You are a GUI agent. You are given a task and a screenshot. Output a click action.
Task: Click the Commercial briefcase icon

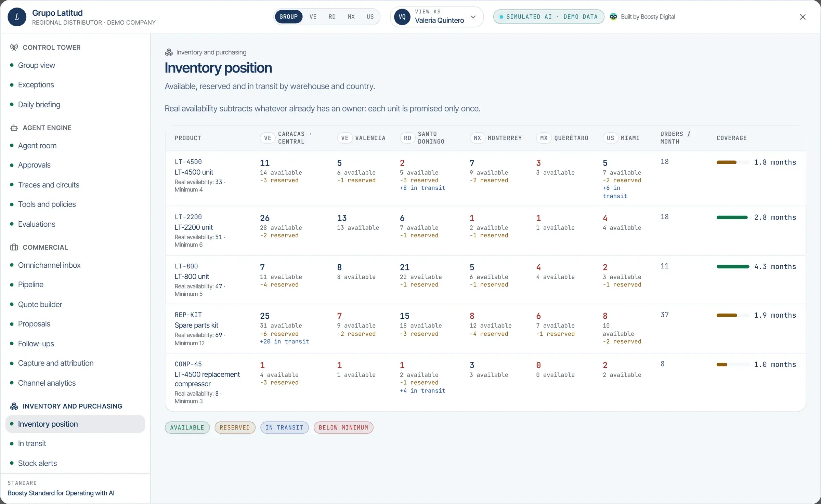point(14,247)
